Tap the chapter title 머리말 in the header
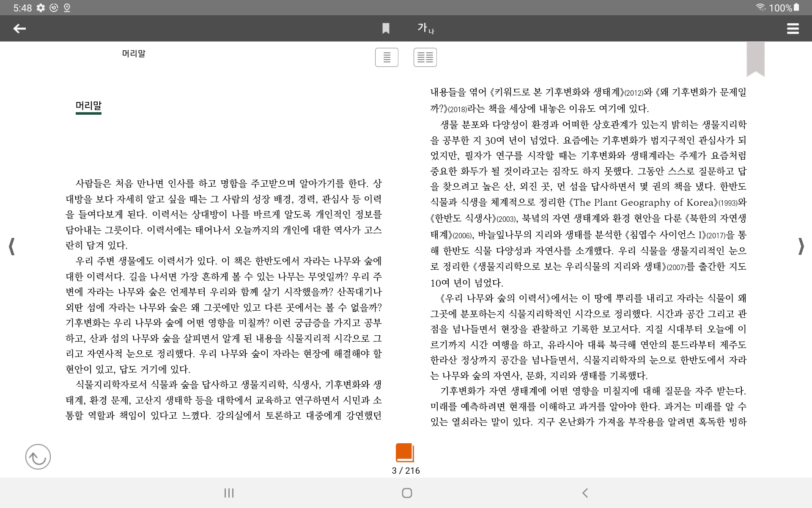812x508 pixels. (x=134, y=53)
